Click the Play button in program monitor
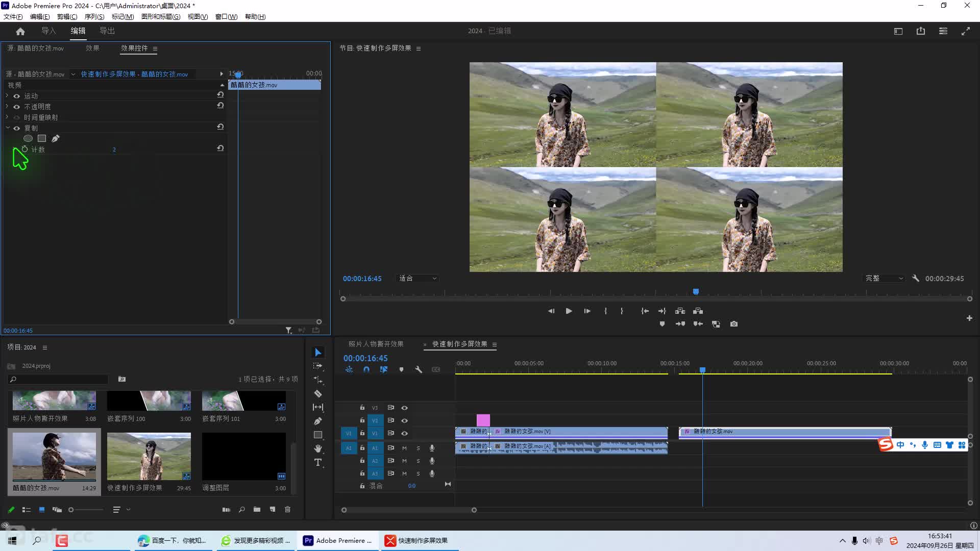Viewport: 980px width, 551px height. tap(569, 311)
